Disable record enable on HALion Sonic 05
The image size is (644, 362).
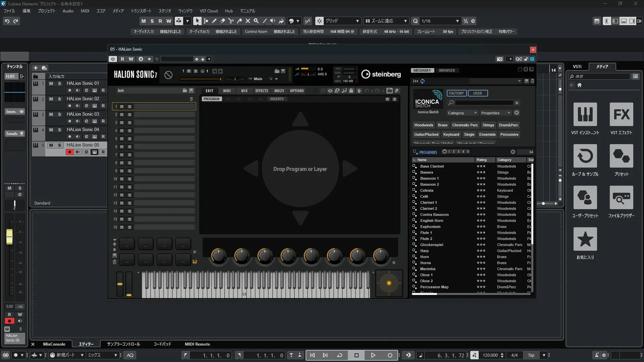pyautogui.click(x=69, y=152)
